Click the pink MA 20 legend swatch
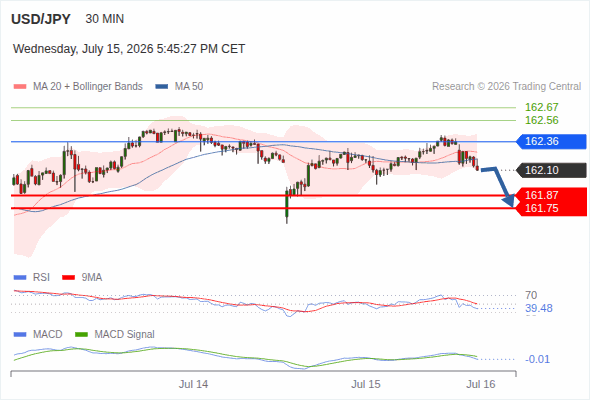This screenshot has width=590, height=400. coord(20,87)
